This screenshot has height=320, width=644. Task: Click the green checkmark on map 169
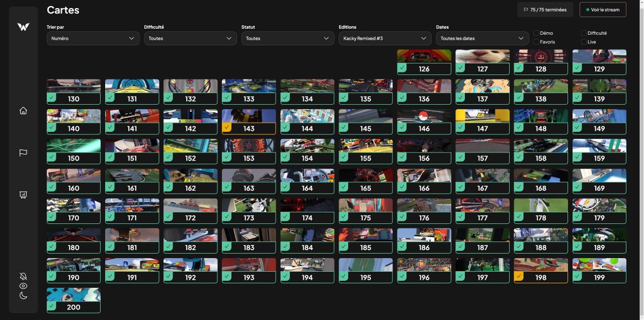click(x=577, y=187)
